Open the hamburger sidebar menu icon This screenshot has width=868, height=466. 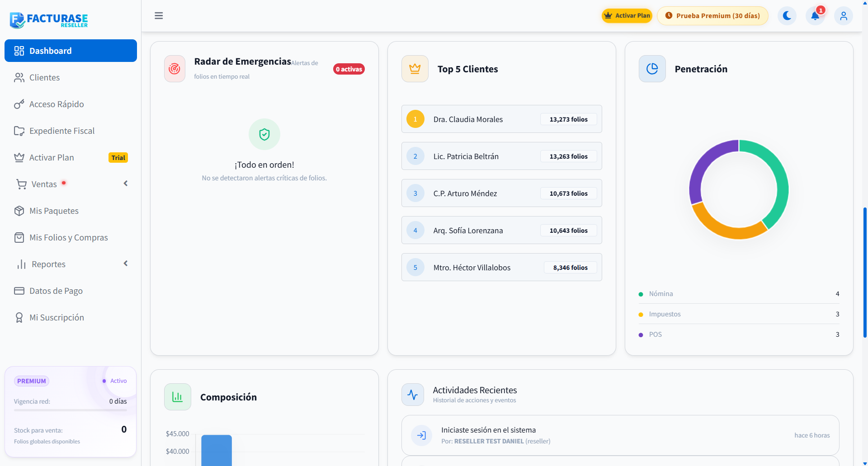coord(159,16)
